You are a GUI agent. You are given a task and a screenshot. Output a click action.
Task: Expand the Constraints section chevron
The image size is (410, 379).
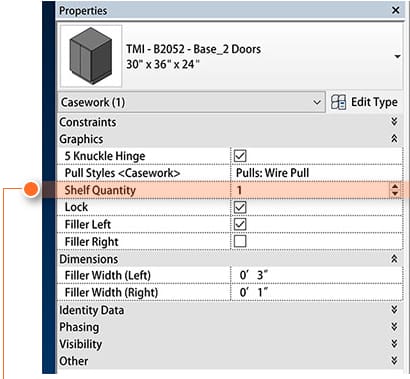(x=394, y=122)
